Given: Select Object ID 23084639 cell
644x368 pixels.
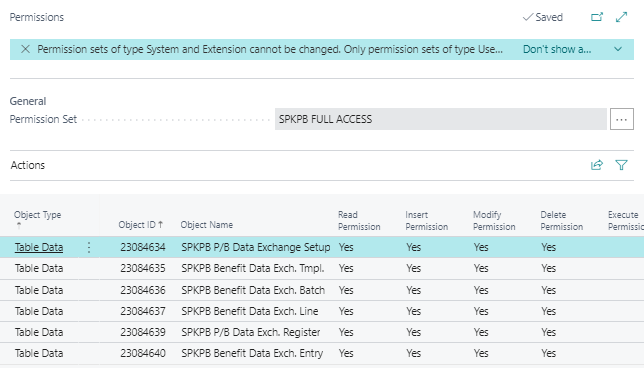Looking at the screenshot, I should pyautogui.click(x=143, y=332).
